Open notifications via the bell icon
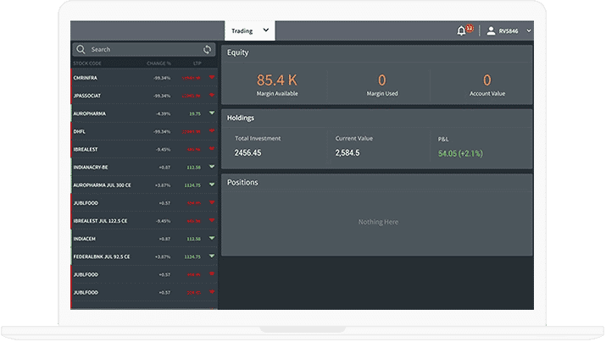 [x=461, y=30]
